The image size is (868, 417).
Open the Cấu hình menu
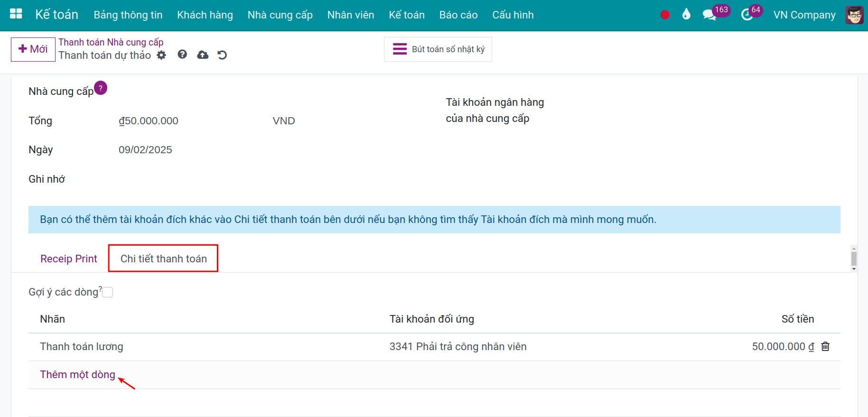click(x=513, y=15)
